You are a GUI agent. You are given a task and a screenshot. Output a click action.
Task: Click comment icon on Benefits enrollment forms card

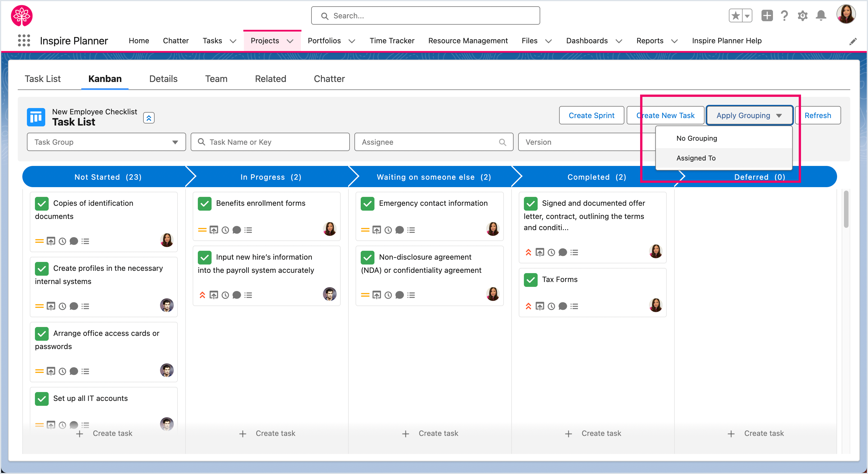[x=237, y=230]
